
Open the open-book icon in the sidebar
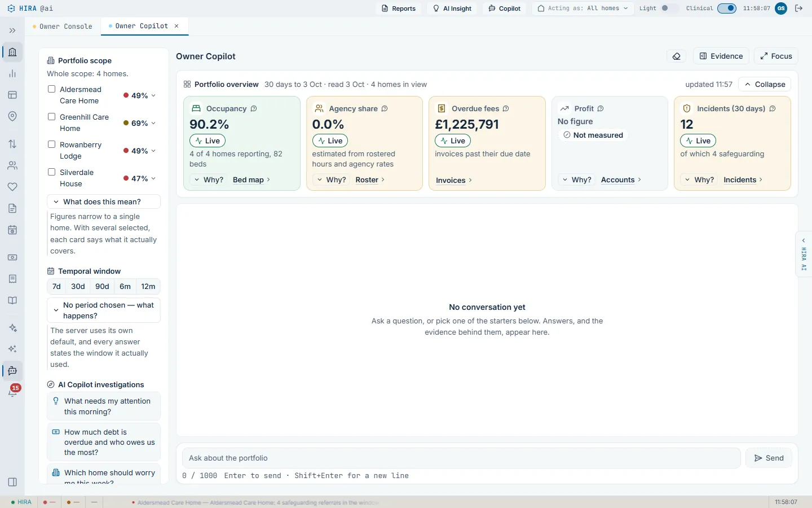click(12, 300)
